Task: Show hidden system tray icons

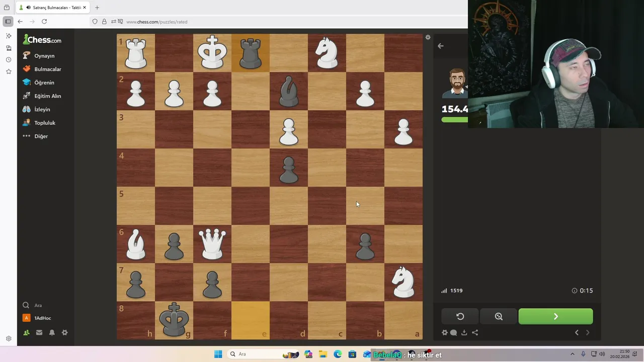Action: tap(572, 354)
